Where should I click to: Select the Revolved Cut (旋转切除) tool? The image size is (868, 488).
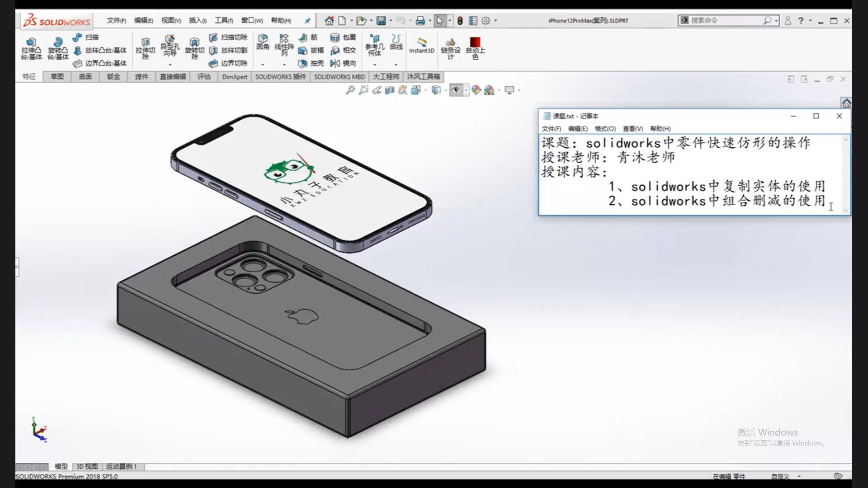pos(194,48)
